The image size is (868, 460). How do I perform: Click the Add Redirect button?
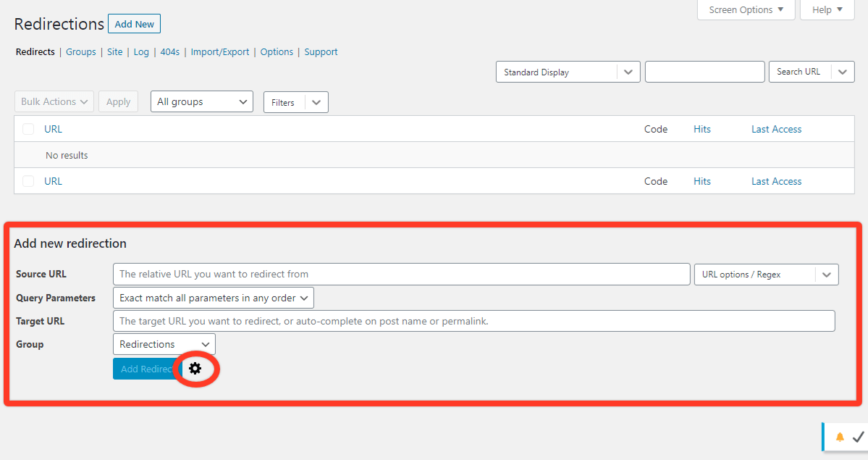pyautogui.click(x=147, y=369)
